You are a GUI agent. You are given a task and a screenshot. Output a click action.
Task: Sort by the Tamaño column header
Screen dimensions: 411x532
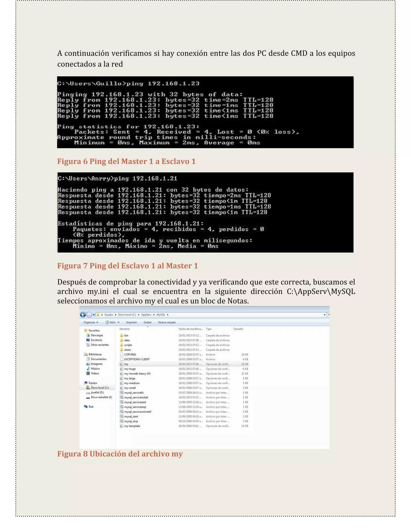coord(238,329)
